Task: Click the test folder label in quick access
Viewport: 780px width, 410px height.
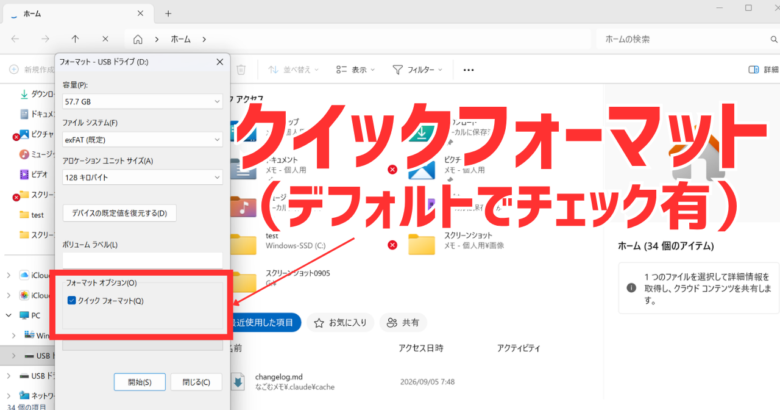Action: [272, 236]
